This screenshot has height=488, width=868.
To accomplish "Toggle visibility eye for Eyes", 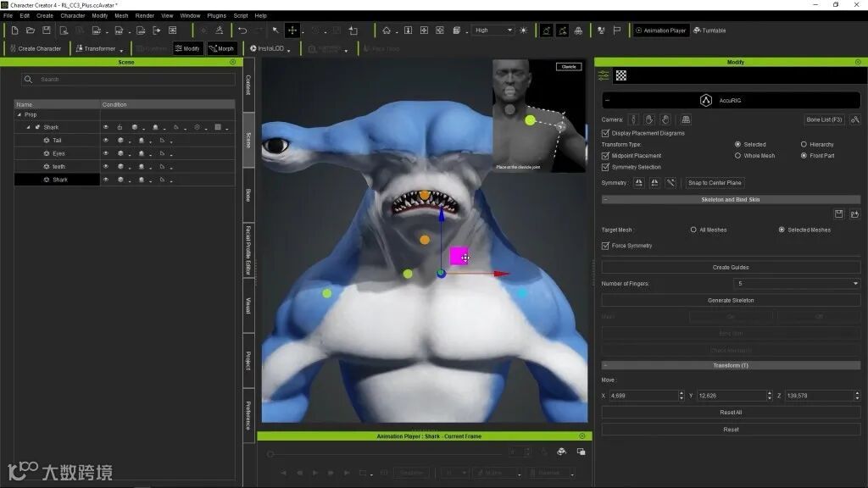I will tap(106, 153).
